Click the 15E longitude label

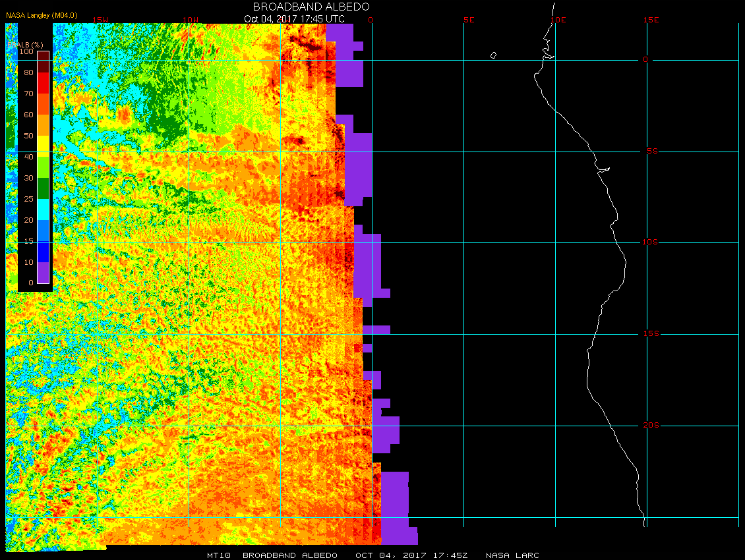pos(651,20)
